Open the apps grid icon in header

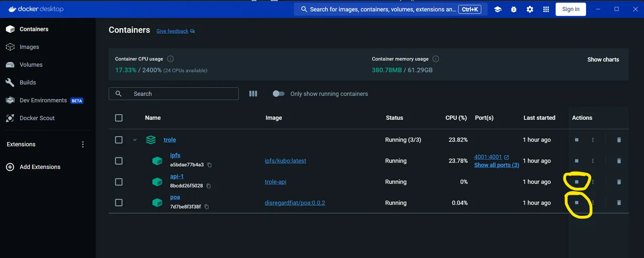[x=546, y=9]
